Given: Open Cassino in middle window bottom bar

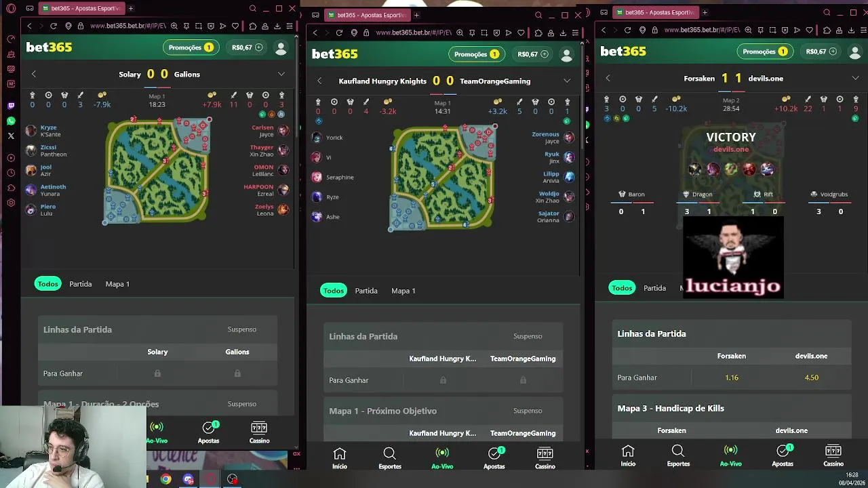Looking at the screenshot, I should point(545,458).
